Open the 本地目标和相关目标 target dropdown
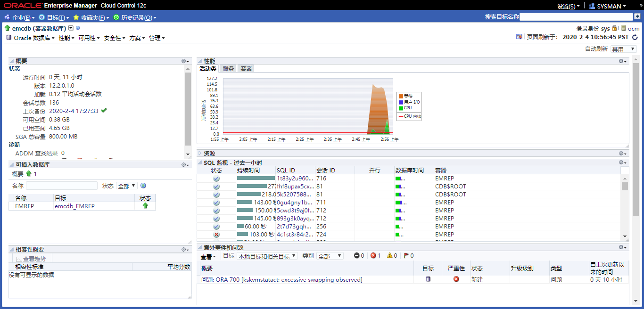The width and height of the screenshot is (644, 309). click(x=267, y=256)
